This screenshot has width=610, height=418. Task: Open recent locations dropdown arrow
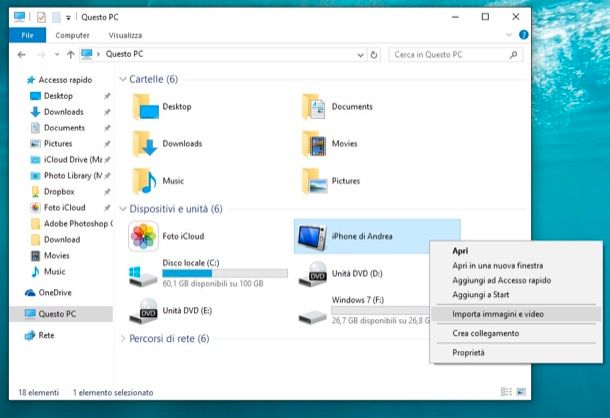(x=57, y=54)
